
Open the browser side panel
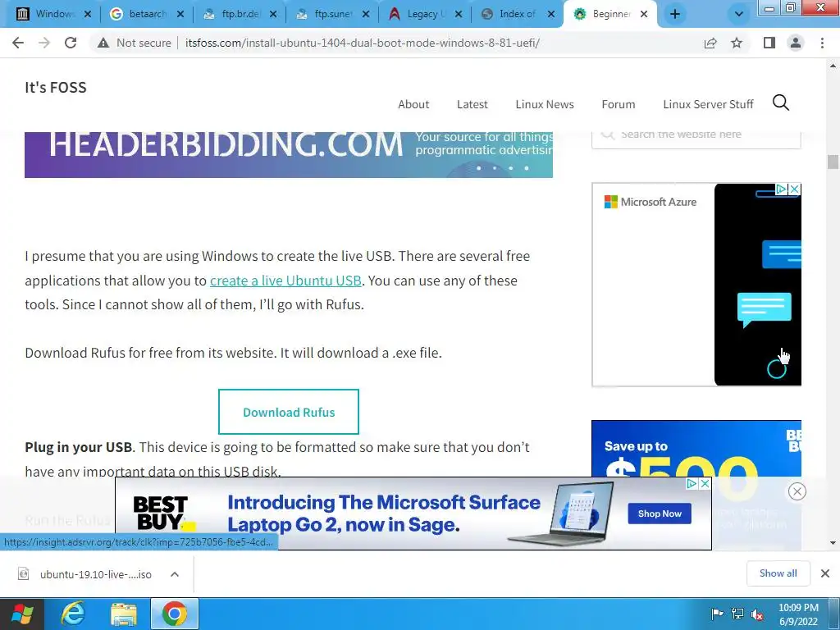tap(769, 43)
